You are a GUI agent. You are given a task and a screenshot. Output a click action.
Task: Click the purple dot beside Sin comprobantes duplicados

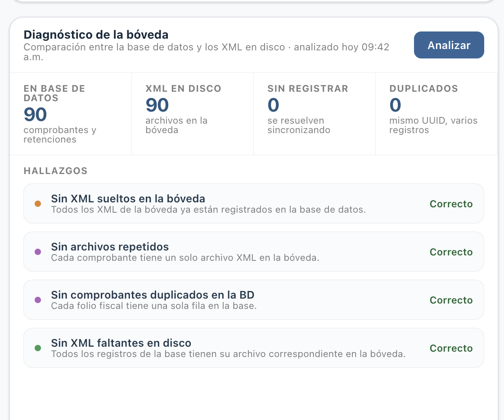coord(38,300)
